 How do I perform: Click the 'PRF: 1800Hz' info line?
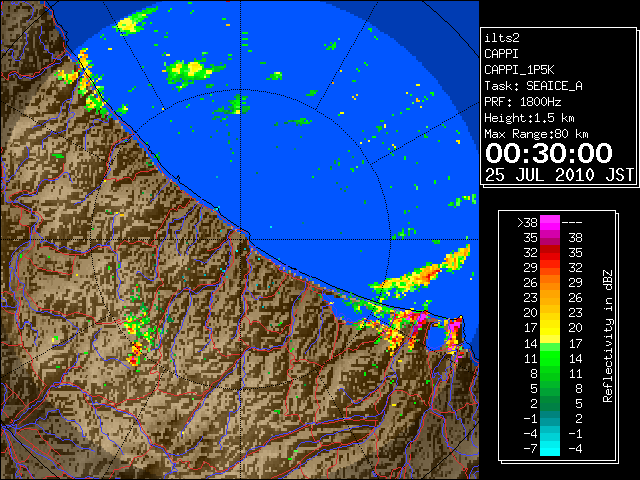(x=522, y=102)
